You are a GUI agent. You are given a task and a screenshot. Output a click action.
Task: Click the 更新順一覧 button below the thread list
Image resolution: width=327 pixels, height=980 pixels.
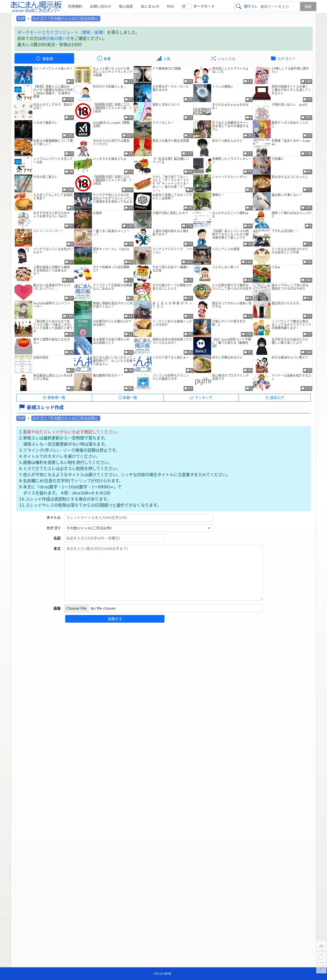tap(54, 398)
